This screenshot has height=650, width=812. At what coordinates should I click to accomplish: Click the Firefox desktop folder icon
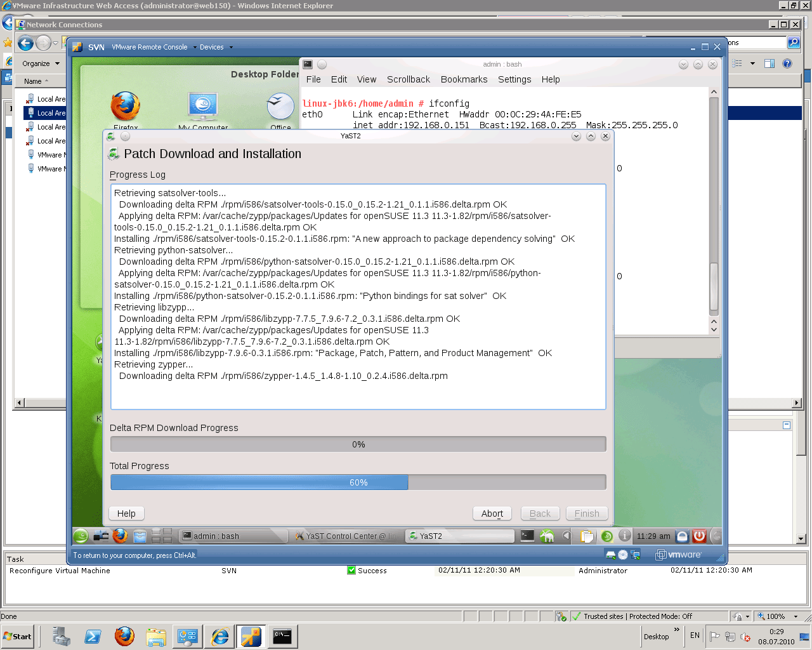pos(126,107)
